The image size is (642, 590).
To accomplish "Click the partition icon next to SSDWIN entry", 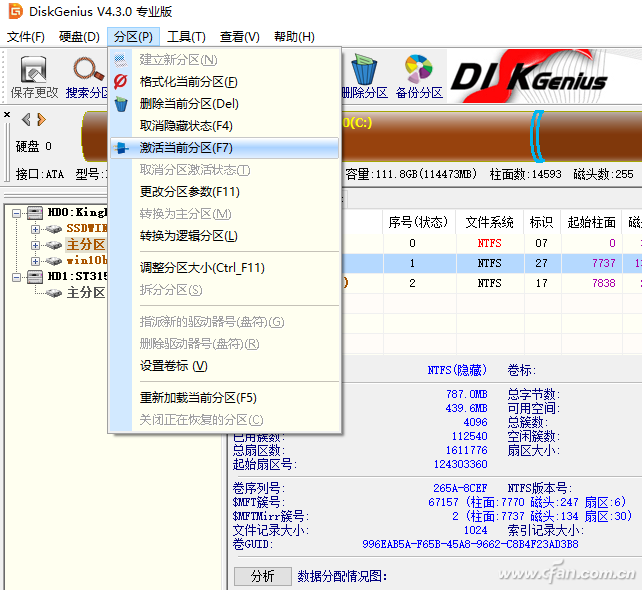I will (x=53, y=228).
